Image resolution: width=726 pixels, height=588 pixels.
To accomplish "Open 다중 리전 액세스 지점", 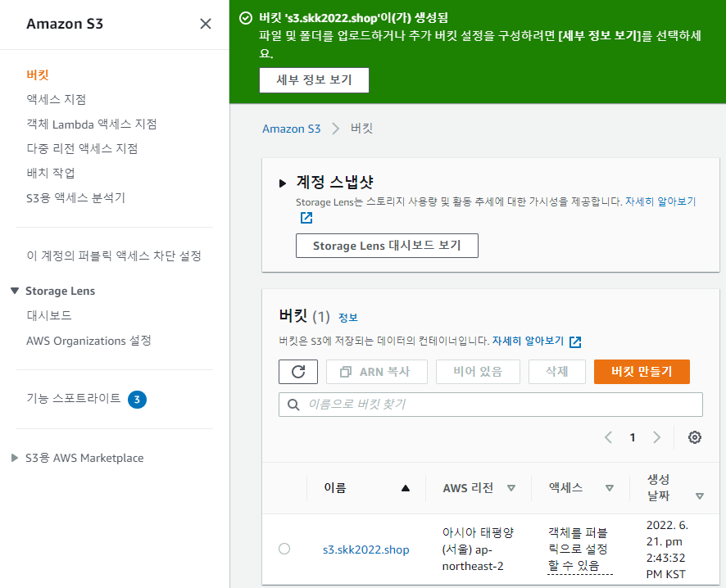I will tap(82, 148).
